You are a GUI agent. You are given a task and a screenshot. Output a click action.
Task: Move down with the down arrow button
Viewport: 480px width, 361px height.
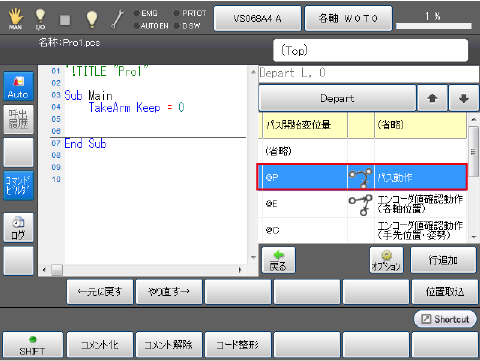point(464,98)
